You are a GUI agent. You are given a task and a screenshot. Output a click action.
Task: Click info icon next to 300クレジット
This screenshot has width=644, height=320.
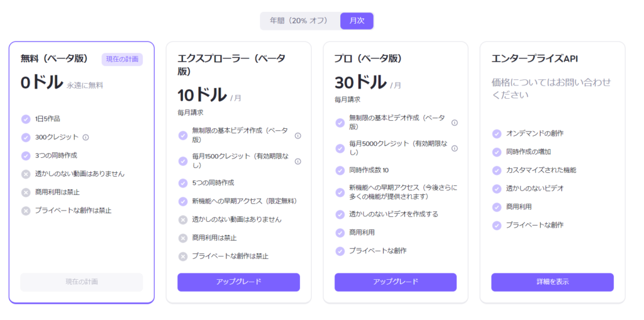pyautogui.click(x=86, y=137)
